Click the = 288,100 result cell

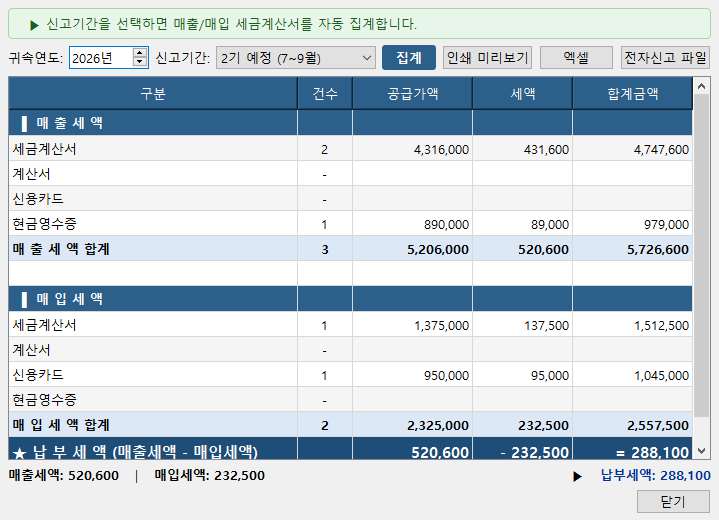[x=632, y=450]
